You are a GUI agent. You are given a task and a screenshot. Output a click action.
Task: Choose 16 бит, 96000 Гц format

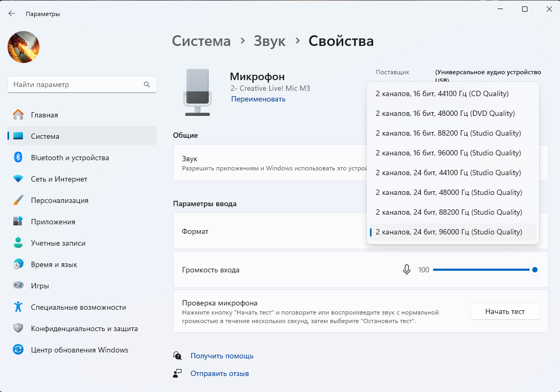(453, 153)
